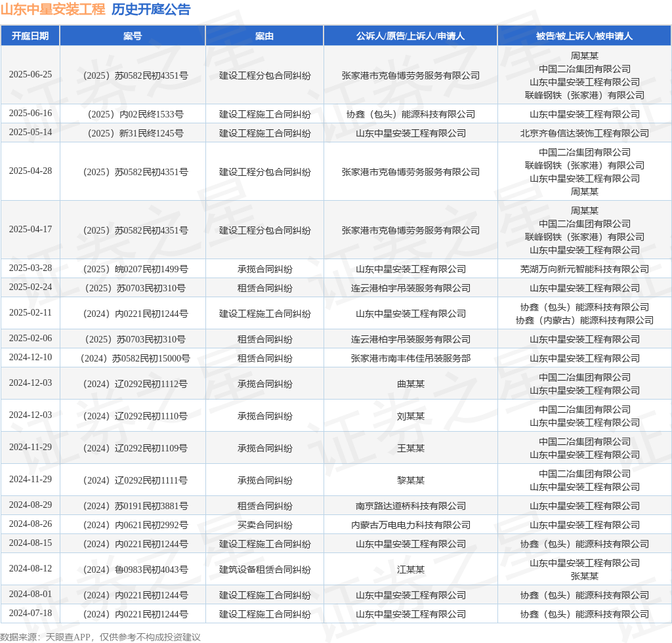Screen dimensions: 672x643
Task: Click the title 山东中星安装工程
Action: (x=52, y=9)
